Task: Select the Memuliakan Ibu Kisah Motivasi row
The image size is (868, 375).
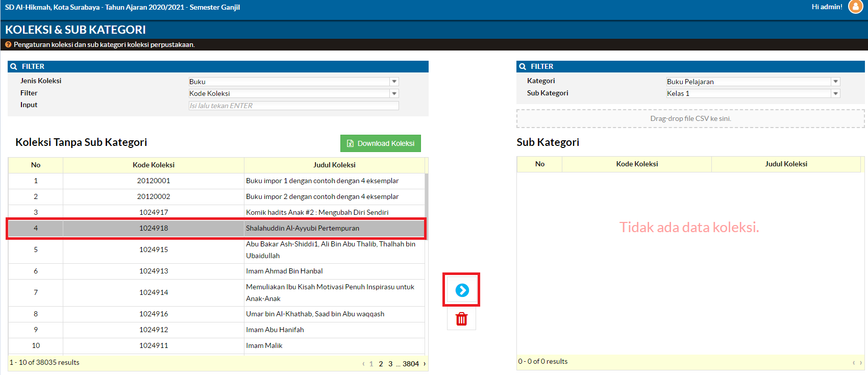Action: point(216,293)
